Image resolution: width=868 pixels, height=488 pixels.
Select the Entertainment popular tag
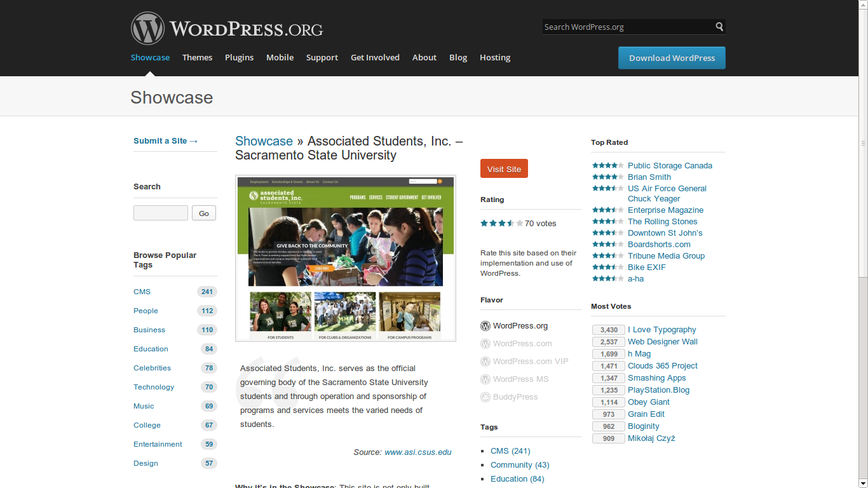pyautogui.click(x=158, y=444)
